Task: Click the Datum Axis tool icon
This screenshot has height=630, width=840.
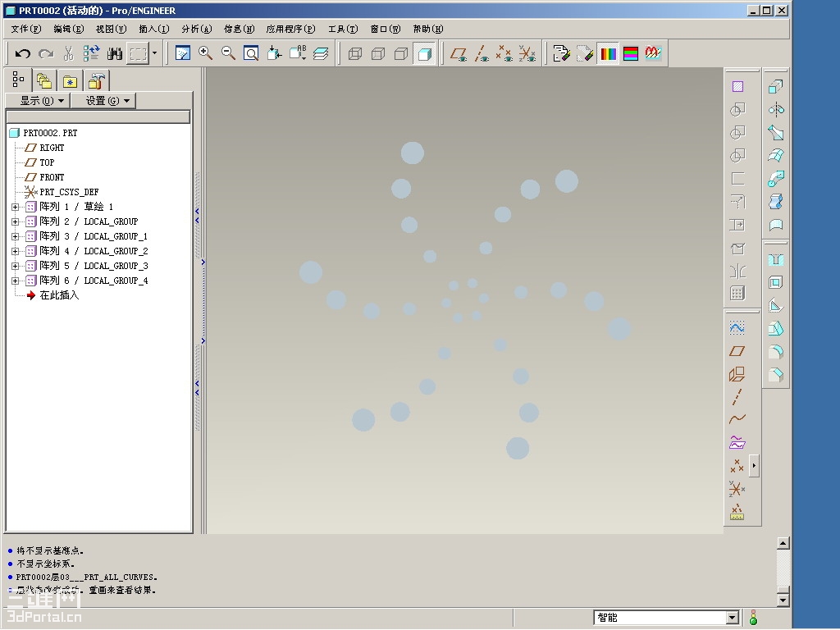Action: point(737,397)
